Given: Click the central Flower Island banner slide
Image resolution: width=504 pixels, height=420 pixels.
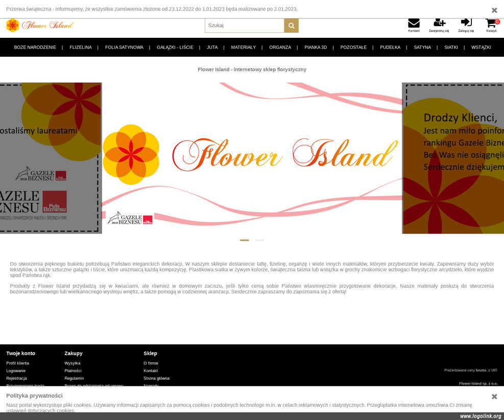Looking at the screenshot, I should pos(252,158).
